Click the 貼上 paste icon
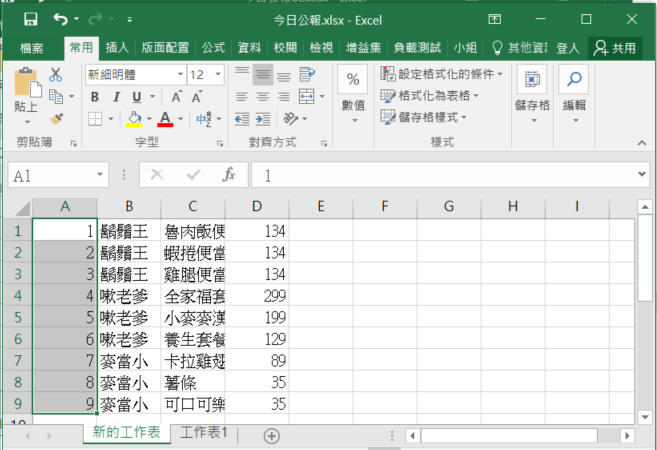The image size is (657, 450). pos(27,83)
